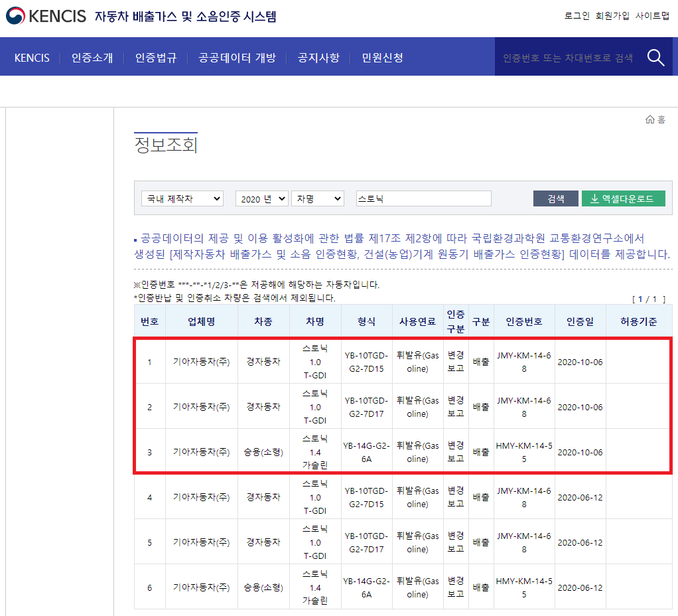Open the 인증법규 menu

coord(156,58)
